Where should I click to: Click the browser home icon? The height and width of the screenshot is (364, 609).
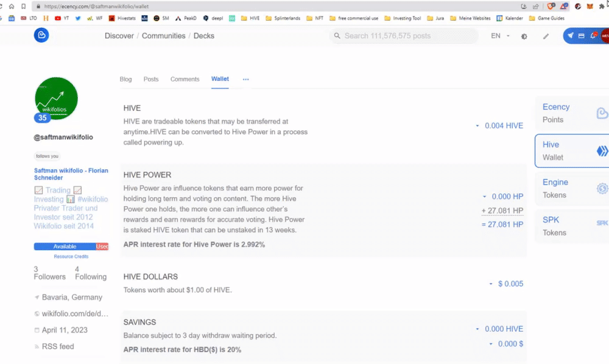click(11, 6)
